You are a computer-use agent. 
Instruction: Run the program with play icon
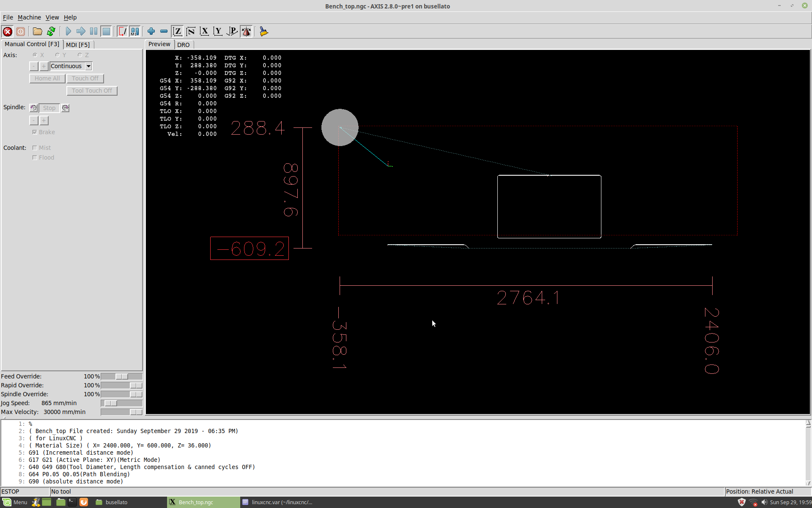pyautogui.click(x=68, y=31)
